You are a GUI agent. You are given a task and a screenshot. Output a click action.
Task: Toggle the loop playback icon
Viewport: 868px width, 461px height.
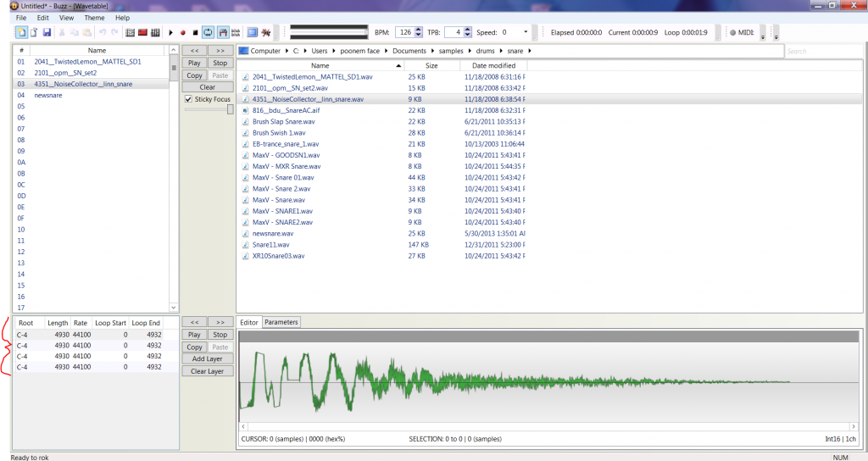click(x=209, y=33)
